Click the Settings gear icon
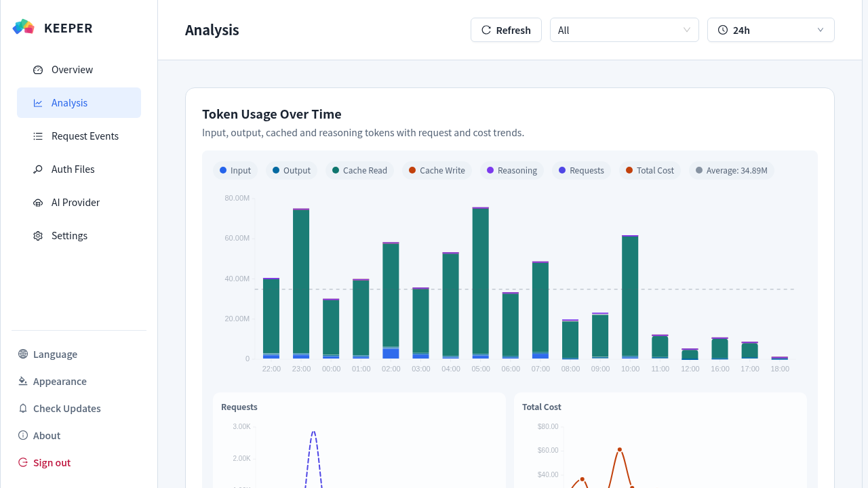Viewport: 868px width, 488px height. pyautogui.click(x=38, y=236)
